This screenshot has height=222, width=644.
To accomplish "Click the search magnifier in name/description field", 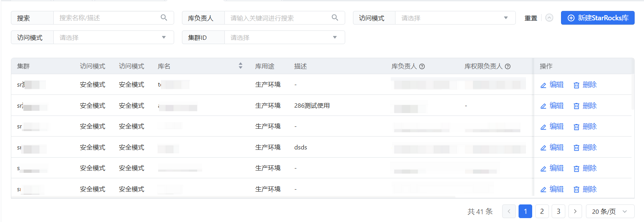I will [164, 18].
